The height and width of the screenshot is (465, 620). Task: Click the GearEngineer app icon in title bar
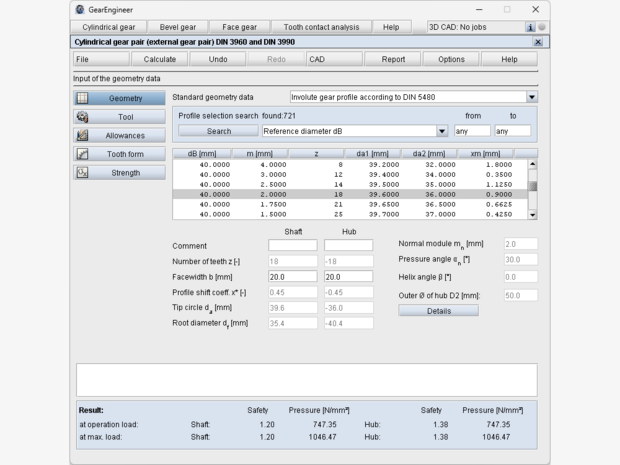point(80,9)
